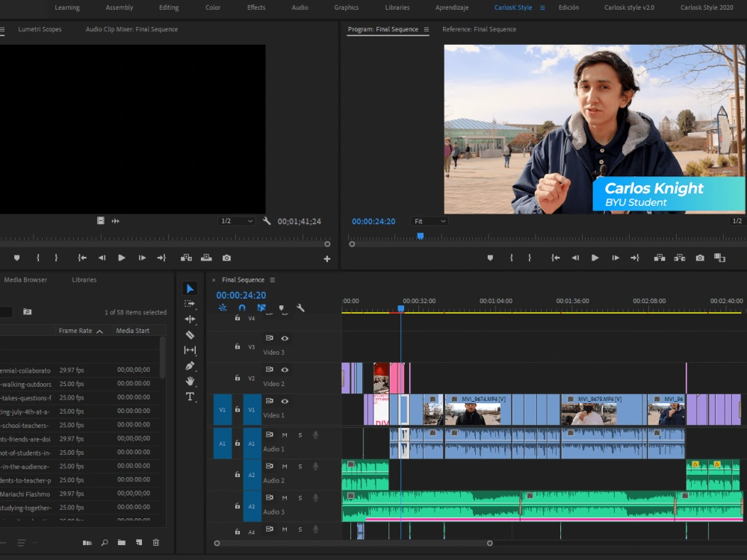Select the Selection (arrow) tool
Screen dimensions: 747x560
190,288
